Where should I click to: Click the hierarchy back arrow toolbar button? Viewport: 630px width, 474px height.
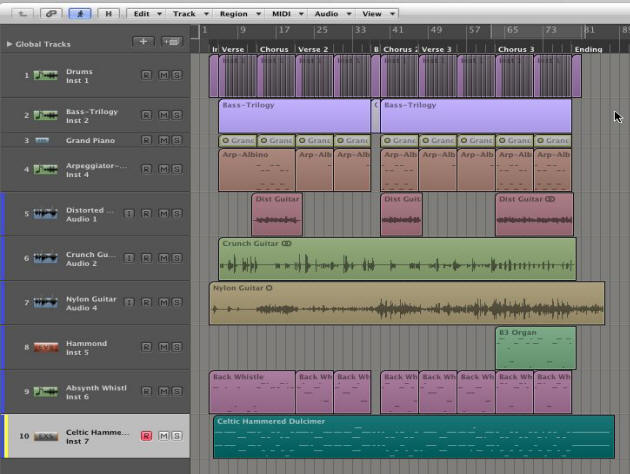pos(23,14)
